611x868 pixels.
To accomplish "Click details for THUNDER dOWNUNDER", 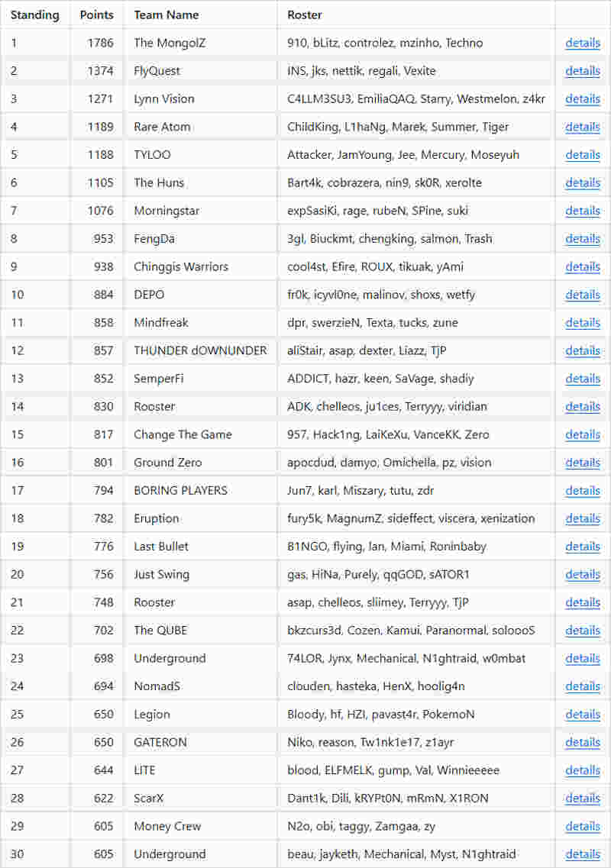I will click(582, 350).
